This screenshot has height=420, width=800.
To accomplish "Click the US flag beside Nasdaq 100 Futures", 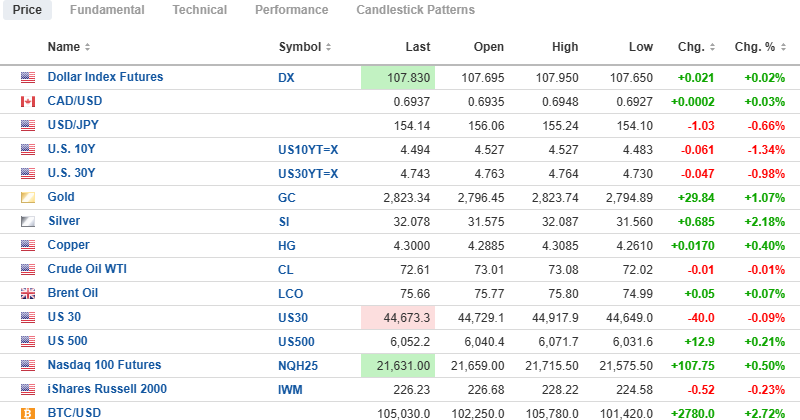I will pos(28,366).
